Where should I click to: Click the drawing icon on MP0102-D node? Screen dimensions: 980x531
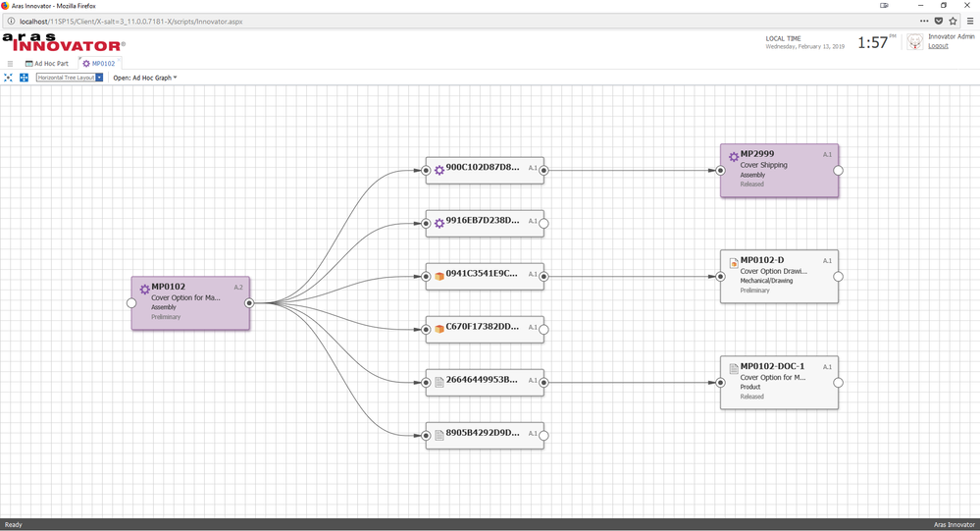[x=733, y=263]
